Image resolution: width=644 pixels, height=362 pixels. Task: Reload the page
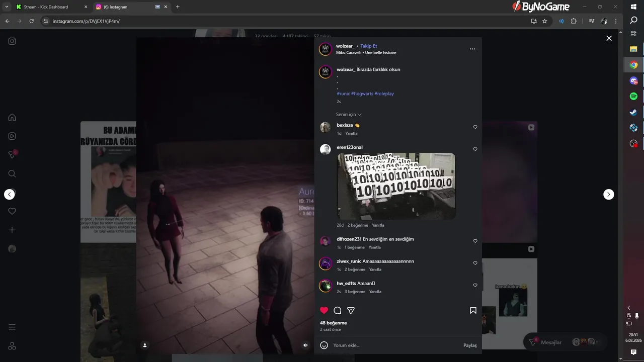pyautogui.click(x=31, y=21)
